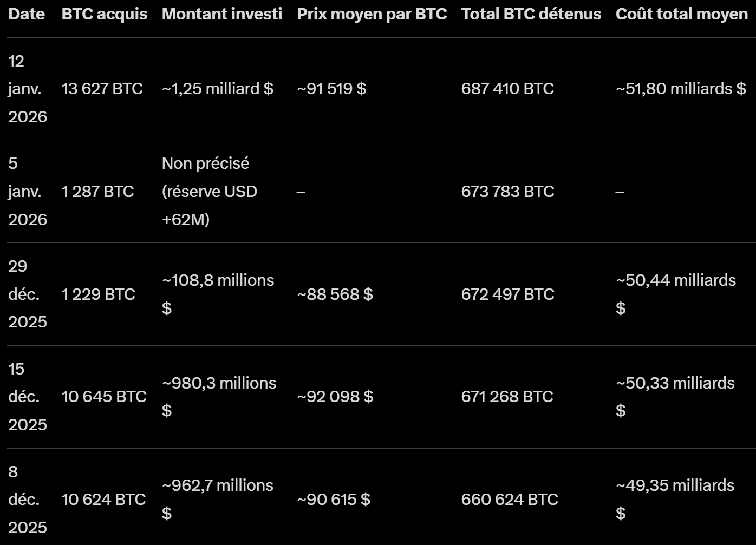Image resolution: width=756 pixels, height=545 pixels.
Task: Click the 12 janv. 2026 date cell
Action: click(x=27, y=89)
